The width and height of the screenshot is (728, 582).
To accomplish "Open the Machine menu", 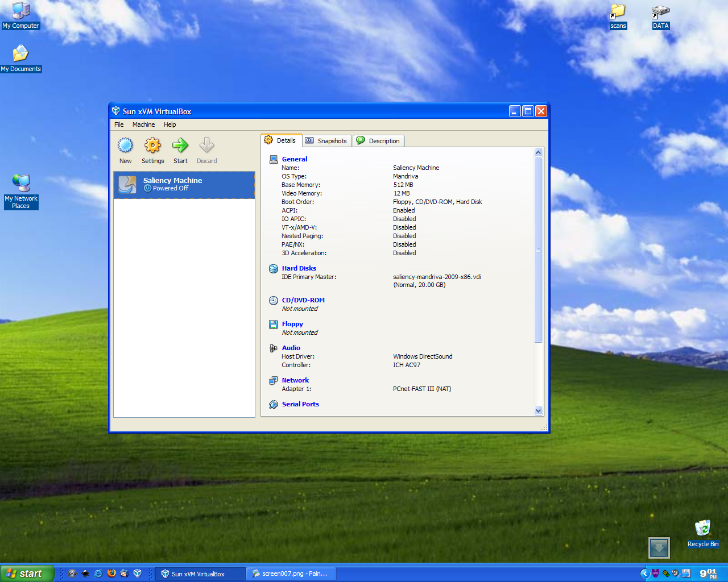I will (x=143, y=124).
